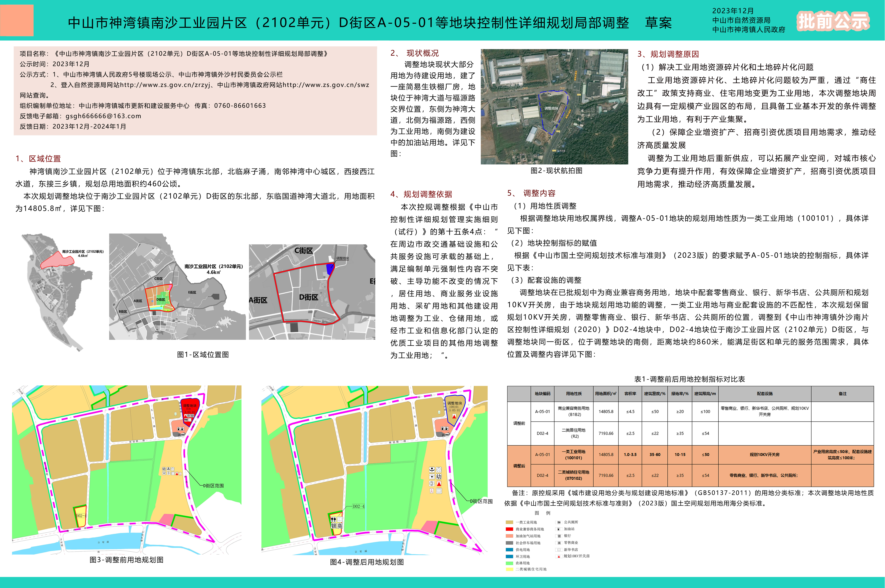Click the heading '4、规划调整依据'
This screenshot has width=885, height=588.
point(421,194)
